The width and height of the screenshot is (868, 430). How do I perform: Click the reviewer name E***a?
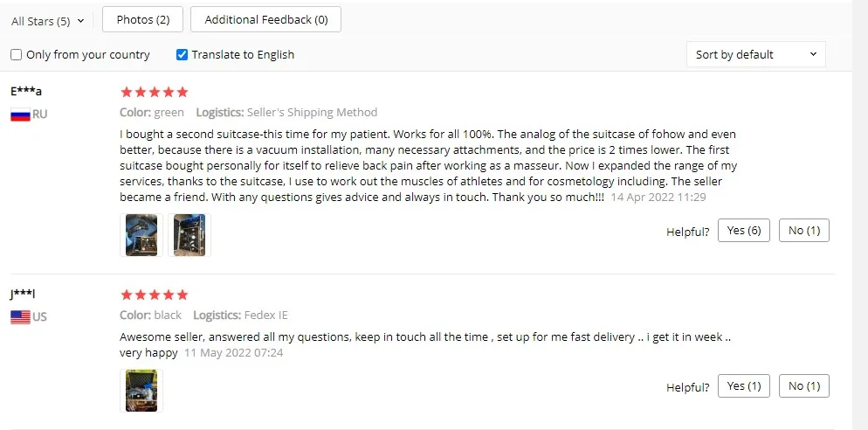click(26, 92)
